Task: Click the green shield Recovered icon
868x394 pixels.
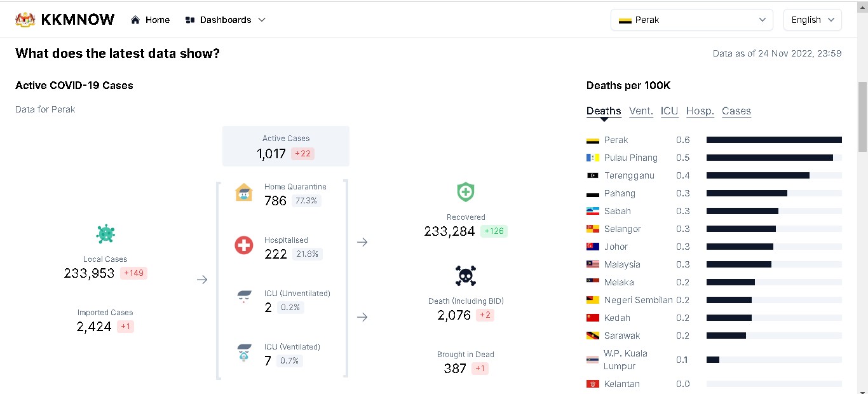Action: coord(466,192)
